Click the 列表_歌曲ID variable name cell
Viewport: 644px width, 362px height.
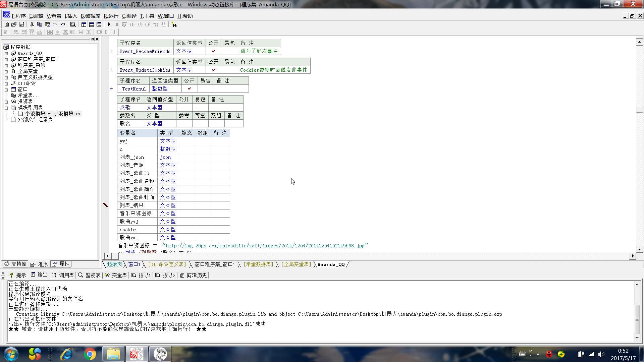point(137,173)
